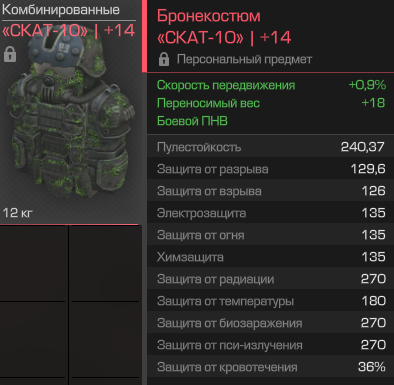Viewport: 394px width, 385px height.
Task: Select the Переносимый вес bonus row
Action: pyautogui.click(x=271, y=103)
